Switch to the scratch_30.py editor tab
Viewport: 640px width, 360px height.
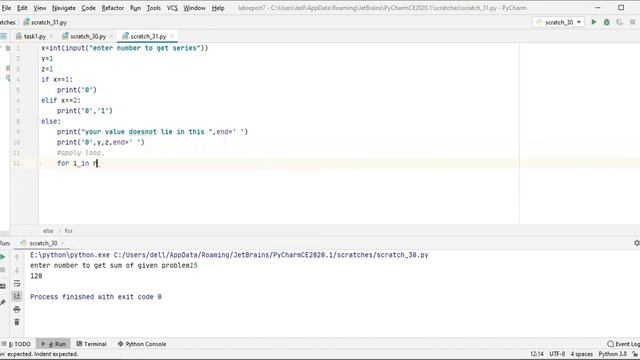pos(88,36)
